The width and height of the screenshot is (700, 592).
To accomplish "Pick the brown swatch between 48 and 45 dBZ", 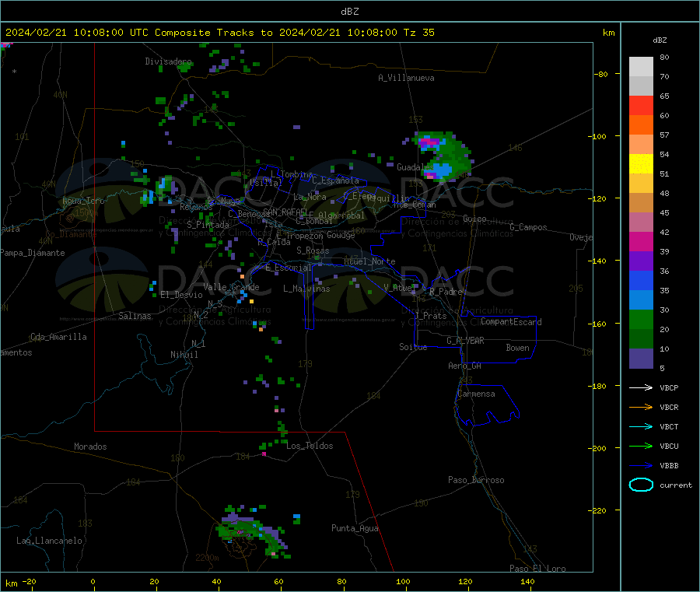I will point(641,203).
